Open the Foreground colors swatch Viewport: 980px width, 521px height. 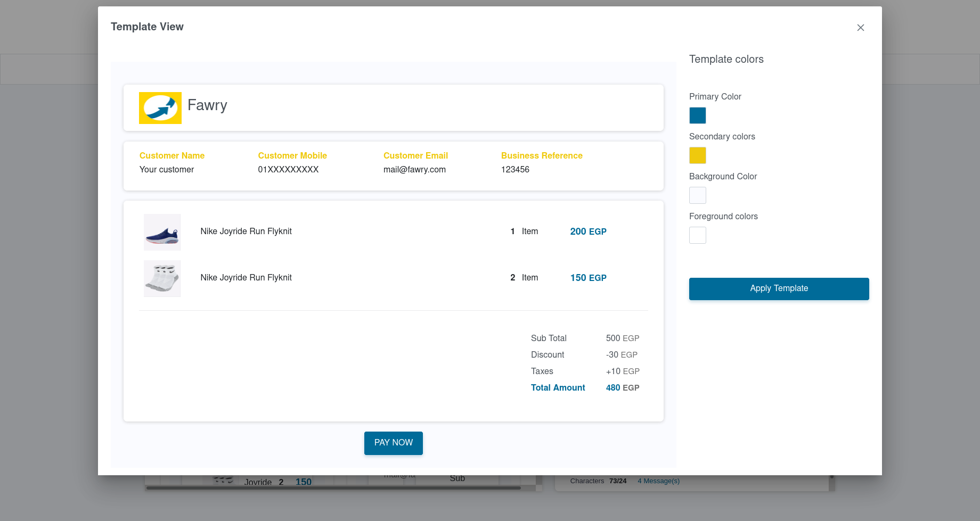click(698, 235)
